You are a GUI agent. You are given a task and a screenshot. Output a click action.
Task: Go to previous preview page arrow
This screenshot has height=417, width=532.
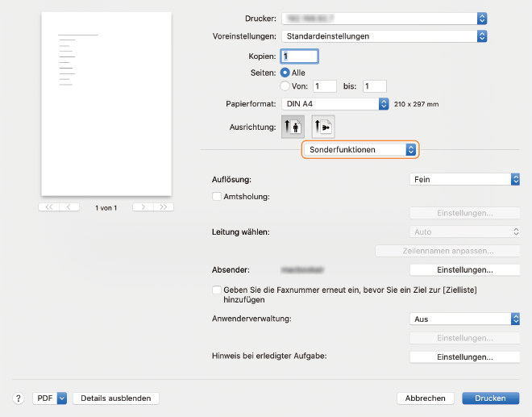(69, 207)
